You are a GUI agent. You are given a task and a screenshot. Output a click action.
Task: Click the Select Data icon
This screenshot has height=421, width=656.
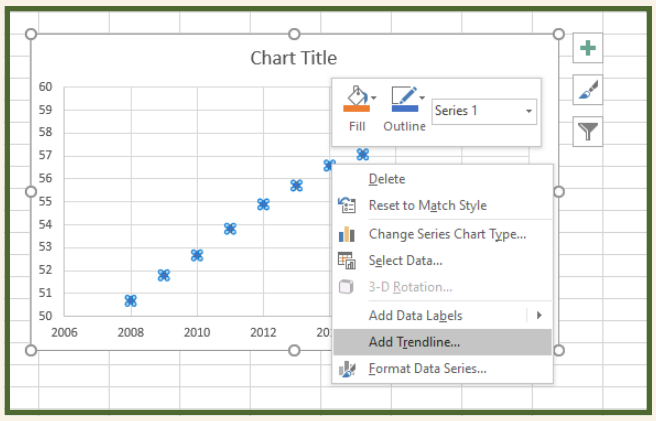coord(347,260)
